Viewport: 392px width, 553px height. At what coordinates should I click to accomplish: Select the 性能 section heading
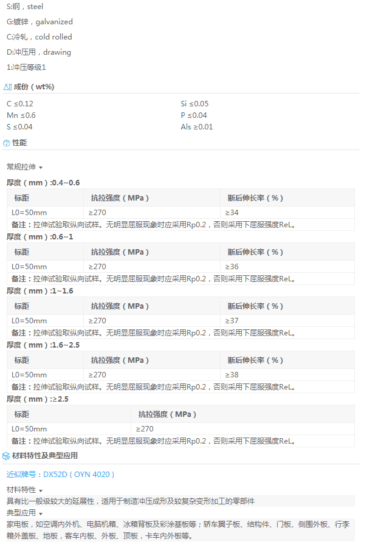(x=19, y=143)
